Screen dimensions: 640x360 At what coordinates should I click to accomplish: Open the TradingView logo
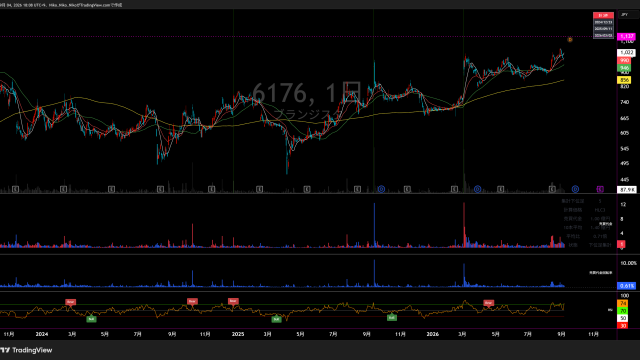(x=26, y=350)
